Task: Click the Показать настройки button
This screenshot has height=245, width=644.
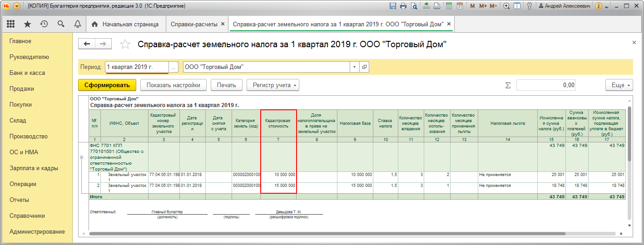Action: tap(173, 85)
